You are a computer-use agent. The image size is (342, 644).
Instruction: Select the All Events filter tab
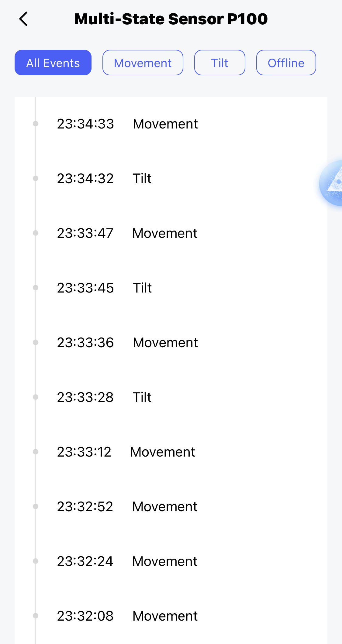tap(53, 63)
